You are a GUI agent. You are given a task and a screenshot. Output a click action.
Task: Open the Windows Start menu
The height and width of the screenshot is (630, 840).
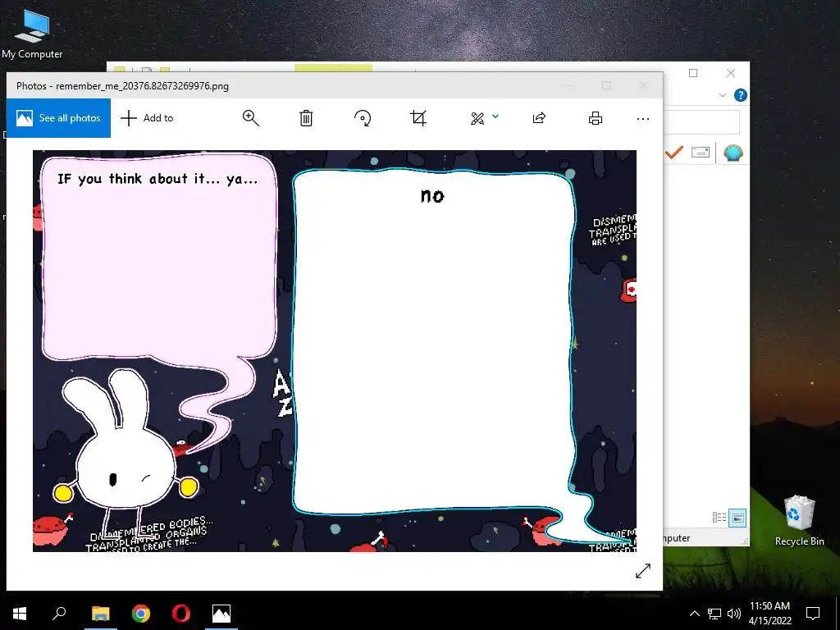pyautogui.click(x=20, y=614)
